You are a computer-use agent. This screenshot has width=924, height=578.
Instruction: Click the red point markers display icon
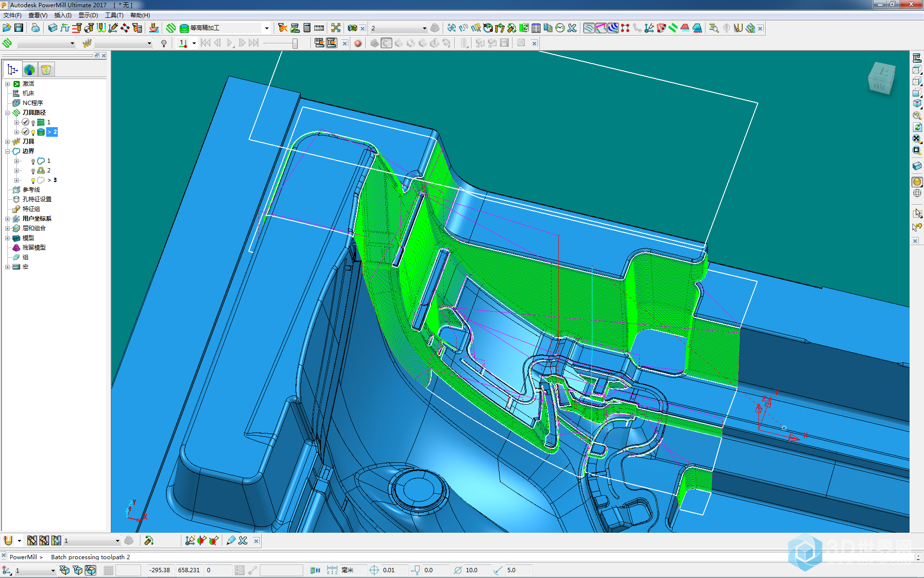coord(625,28)
